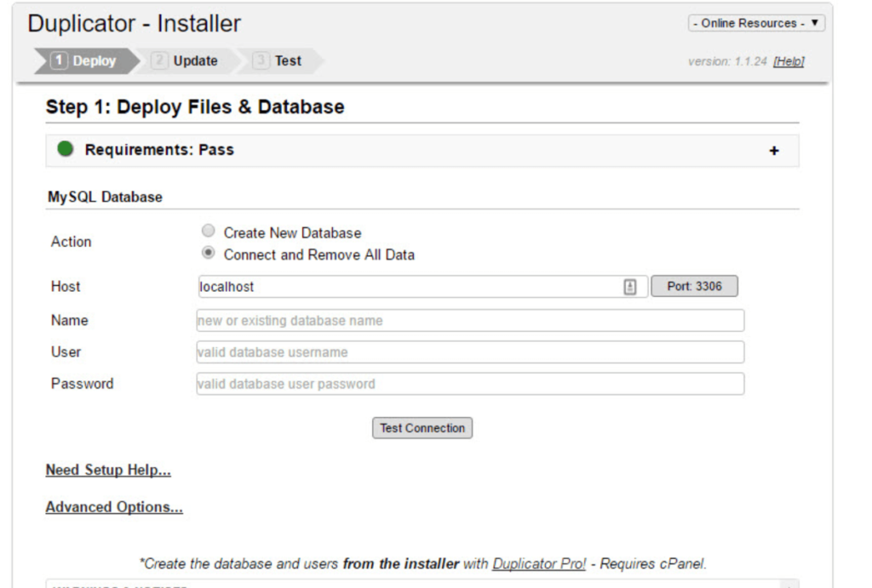Expand Advanced Options
Screen dimensions: 872x588
click(114, 507)
